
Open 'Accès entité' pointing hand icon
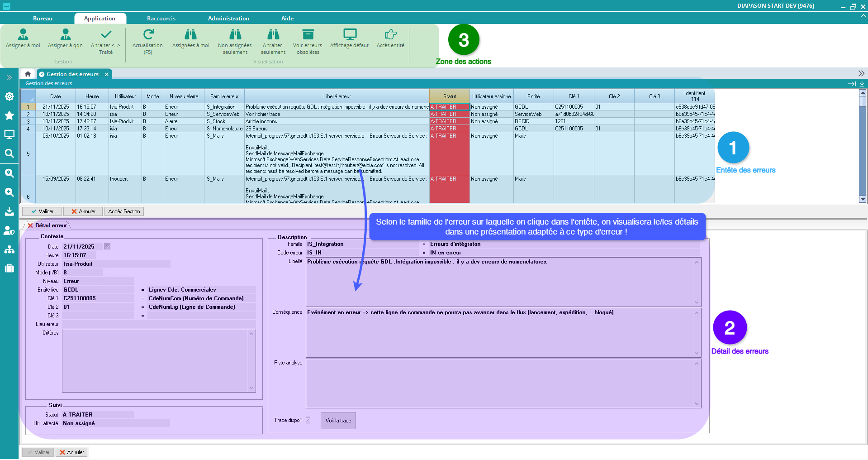(390, 35)
